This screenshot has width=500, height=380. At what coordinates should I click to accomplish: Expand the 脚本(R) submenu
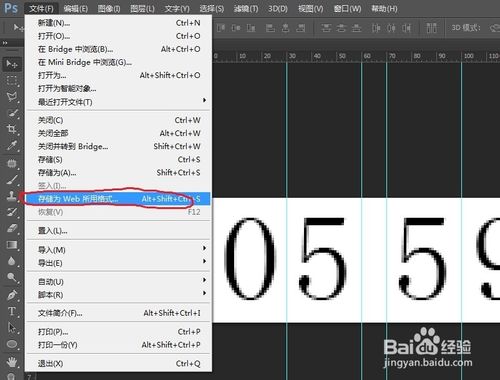[118, 295]
